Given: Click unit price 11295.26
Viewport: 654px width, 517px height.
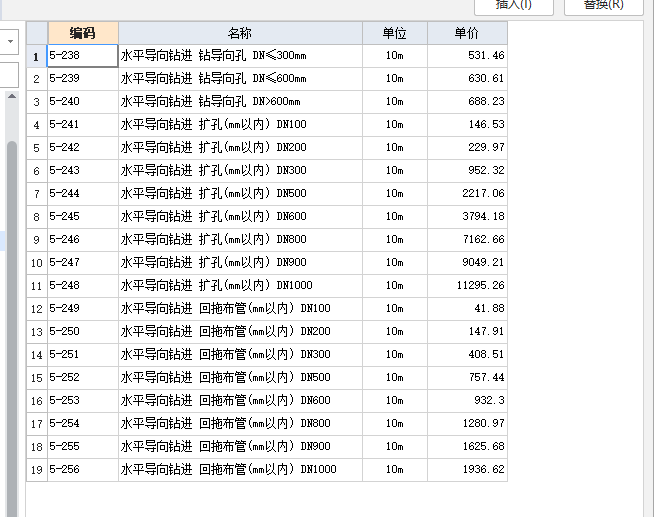Looking at the screenshot, I should coord(468,286).
